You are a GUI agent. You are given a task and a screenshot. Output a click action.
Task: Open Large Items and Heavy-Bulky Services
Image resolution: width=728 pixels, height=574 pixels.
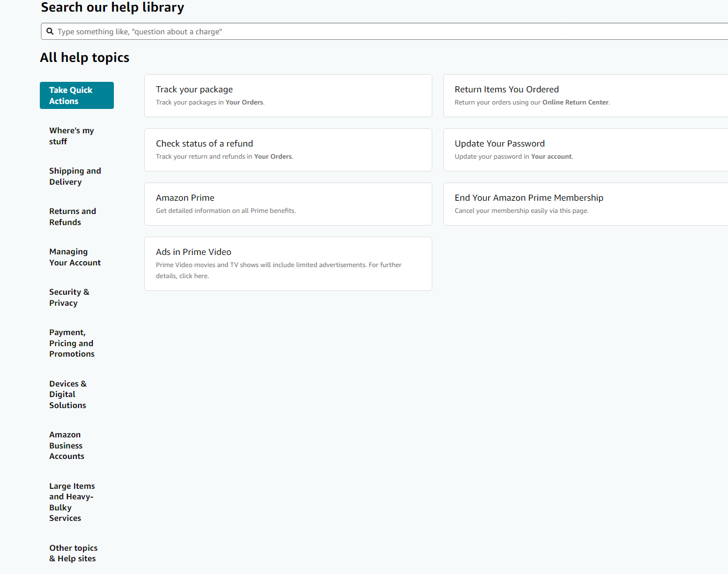coord(72,502)
